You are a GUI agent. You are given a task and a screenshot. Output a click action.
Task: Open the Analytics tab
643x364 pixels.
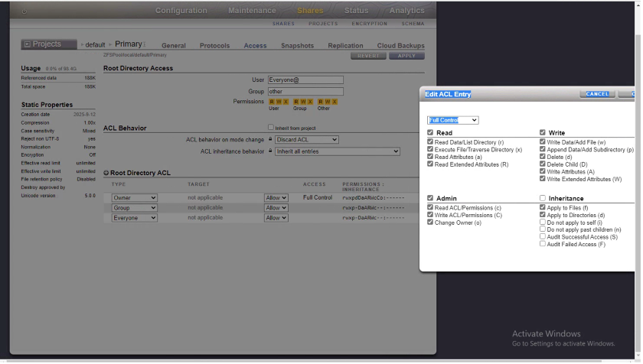[407, 11]
